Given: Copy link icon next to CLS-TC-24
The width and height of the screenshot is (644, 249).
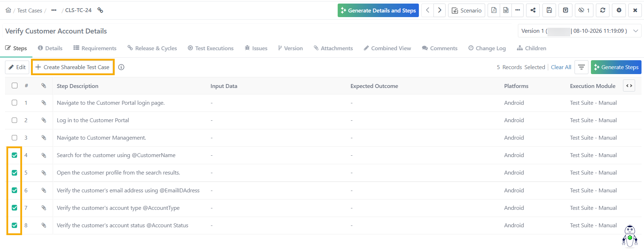Looking at the screenshot, I should pyautogui.click(x=100, y=10).
